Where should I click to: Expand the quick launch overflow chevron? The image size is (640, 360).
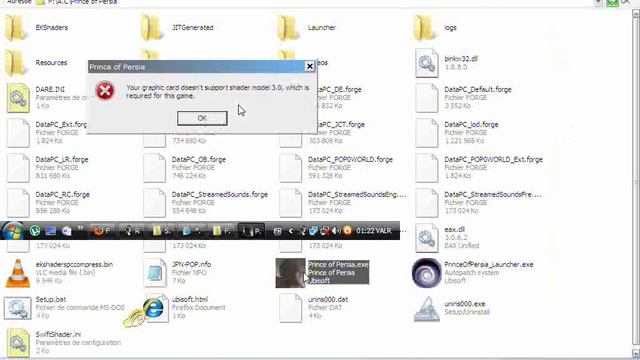(80, 228)
